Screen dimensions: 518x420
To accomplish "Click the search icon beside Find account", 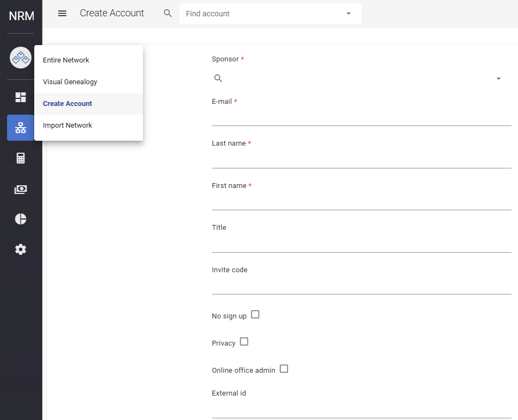I will pyautogui.click(x=168, y=14).
